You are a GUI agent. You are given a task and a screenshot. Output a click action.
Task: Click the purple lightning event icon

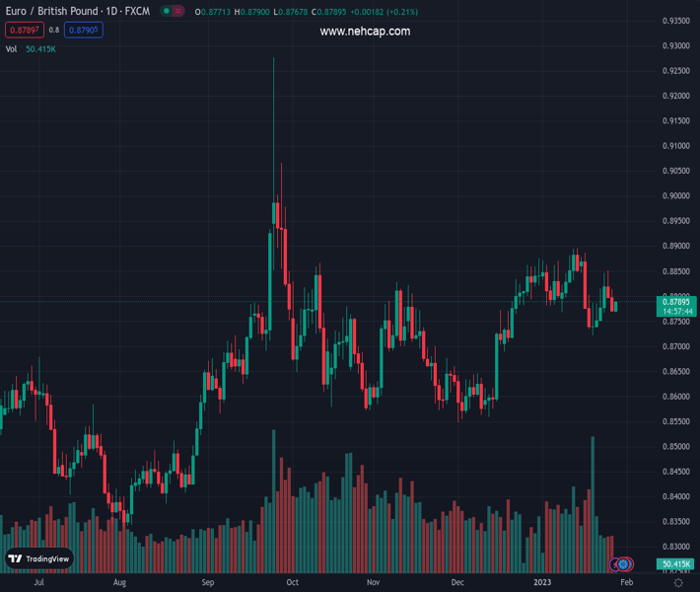(615, 564)
